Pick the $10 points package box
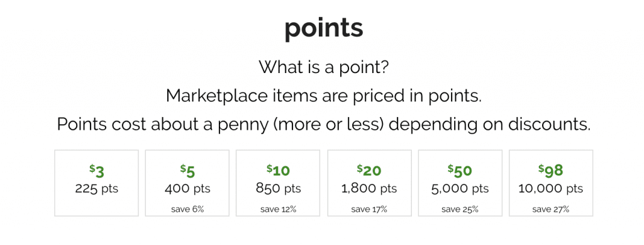The height and width of the screenshot is (245, 644). click(278, 183)
